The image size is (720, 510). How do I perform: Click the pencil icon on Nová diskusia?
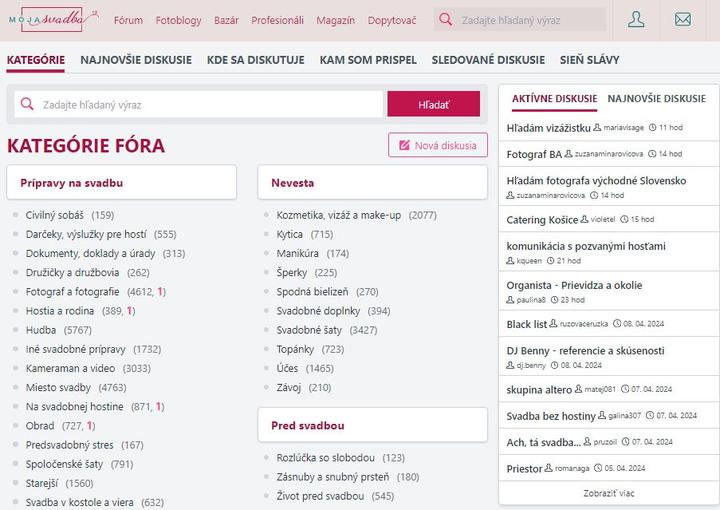pos(404,145)
